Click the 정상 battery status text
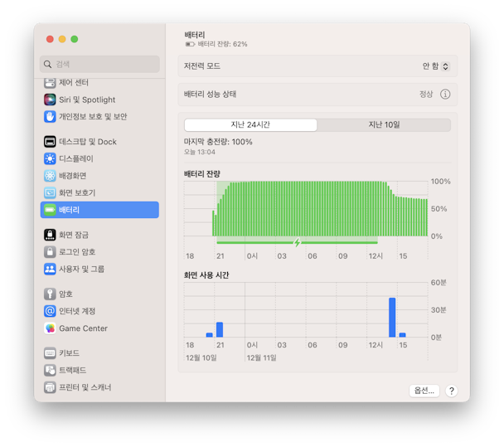 pyautogui.click(x=426, y=95)
